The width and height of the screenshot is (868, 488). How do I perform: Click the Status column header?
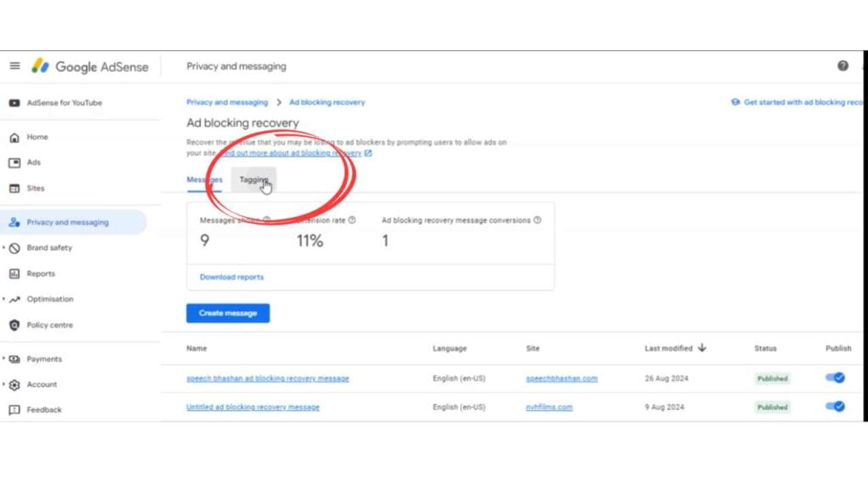(765, 348)
